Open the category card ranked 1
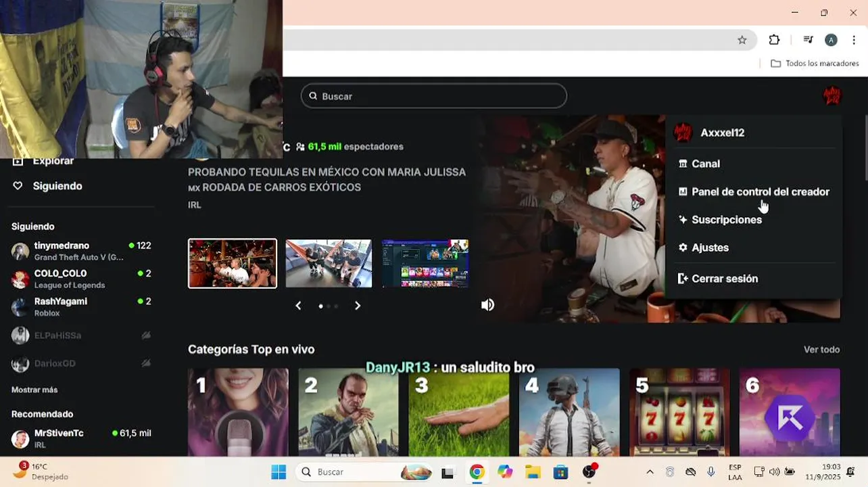The image size is (868, 487). pos(238,412)
